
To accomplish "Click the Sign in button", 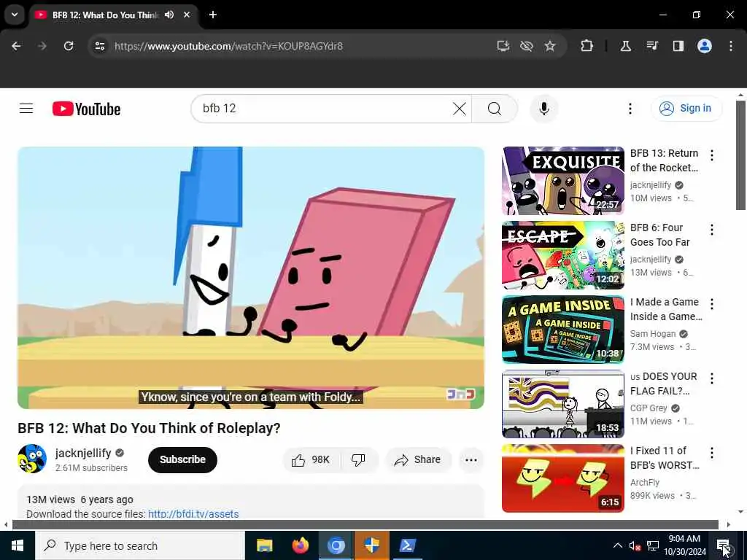I will 686,109.
